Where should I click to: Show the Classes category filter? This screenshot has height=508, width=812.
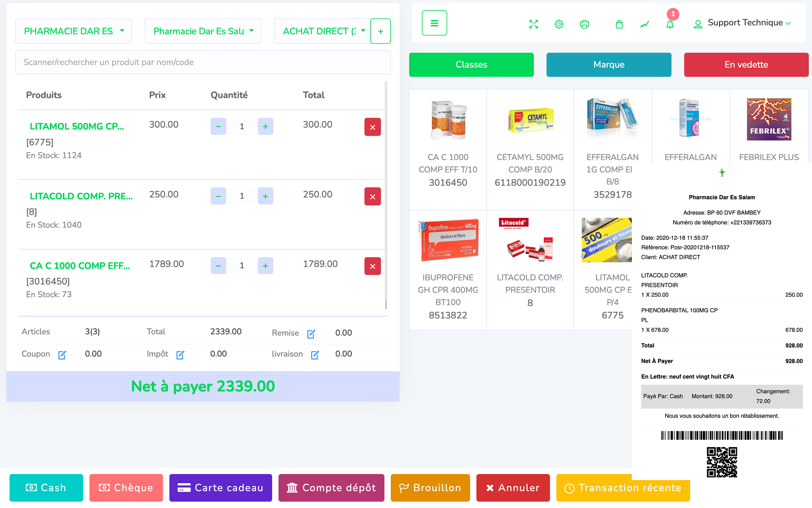tap(471, 64)
